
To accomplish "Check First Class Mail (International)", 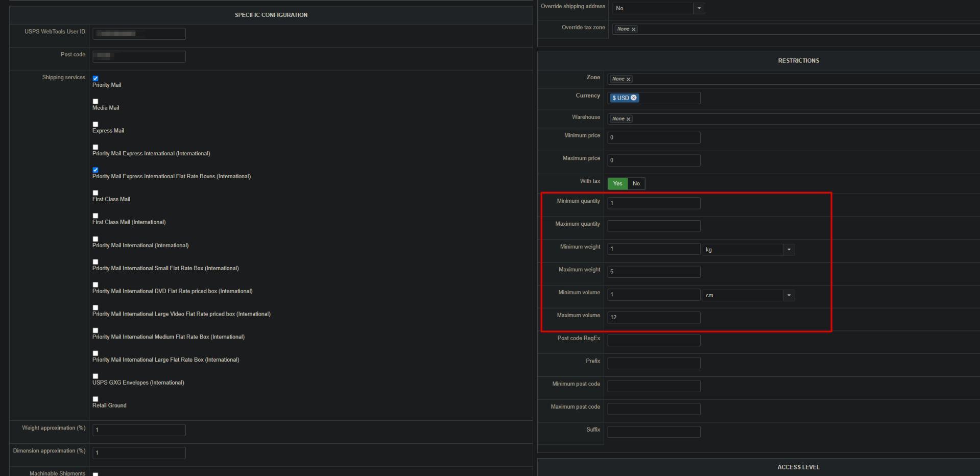I will (x=95, y=216).
